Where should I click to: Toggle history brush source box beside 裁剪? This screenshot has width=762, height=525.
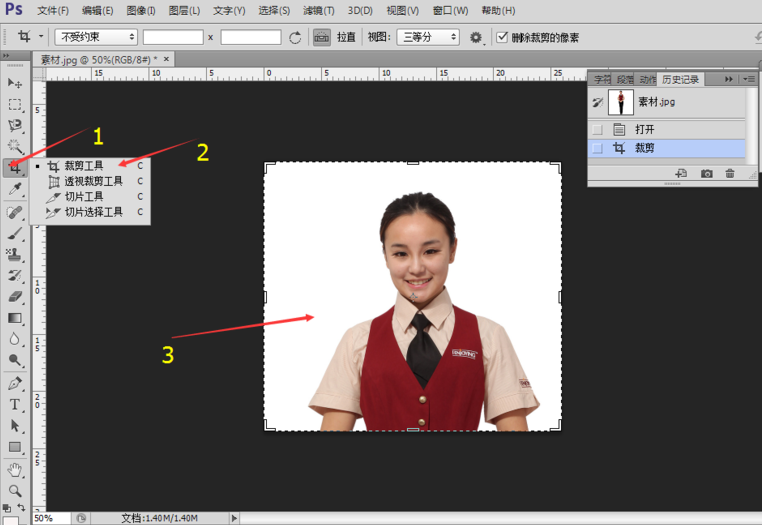tap(597, 148)
